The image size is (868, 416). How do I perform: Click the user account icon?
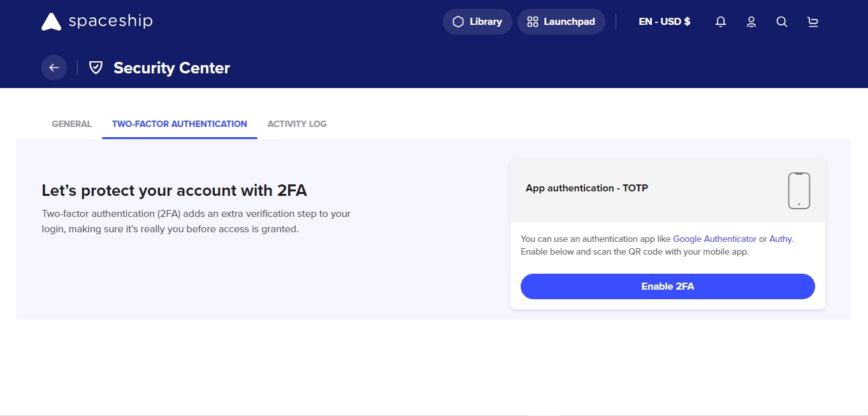coord(751,22)
